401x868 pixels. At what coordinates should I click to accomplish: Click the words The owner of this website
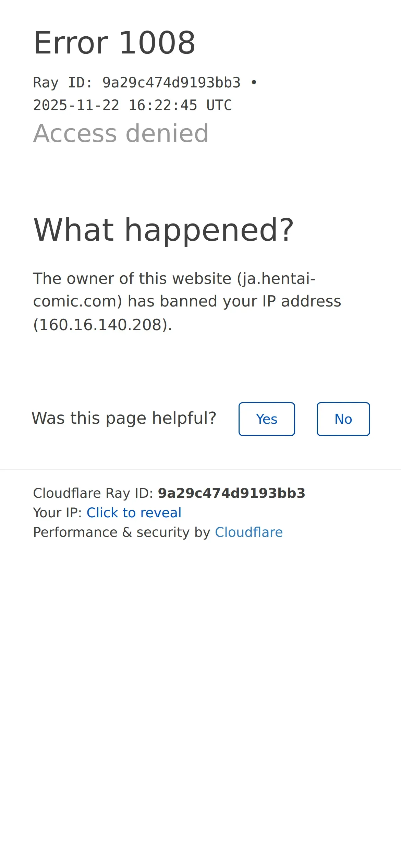[x=132, y=278]
